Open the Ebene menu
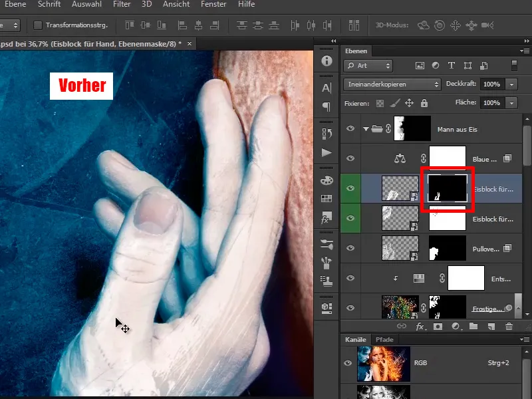 point(15,4)
